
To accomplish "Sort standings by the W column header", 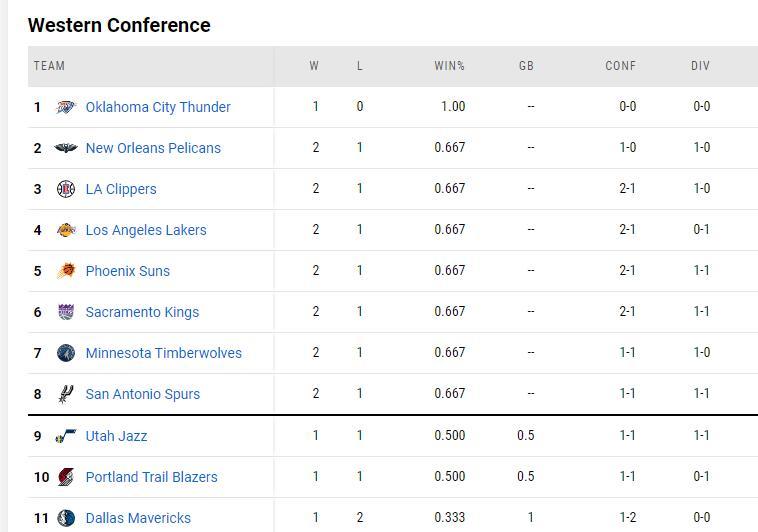I will click(314, 66).
